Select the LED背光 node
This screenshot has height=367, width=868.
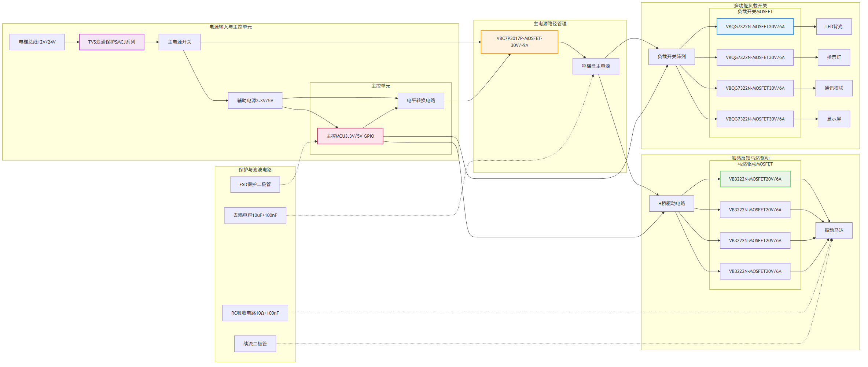834,27
